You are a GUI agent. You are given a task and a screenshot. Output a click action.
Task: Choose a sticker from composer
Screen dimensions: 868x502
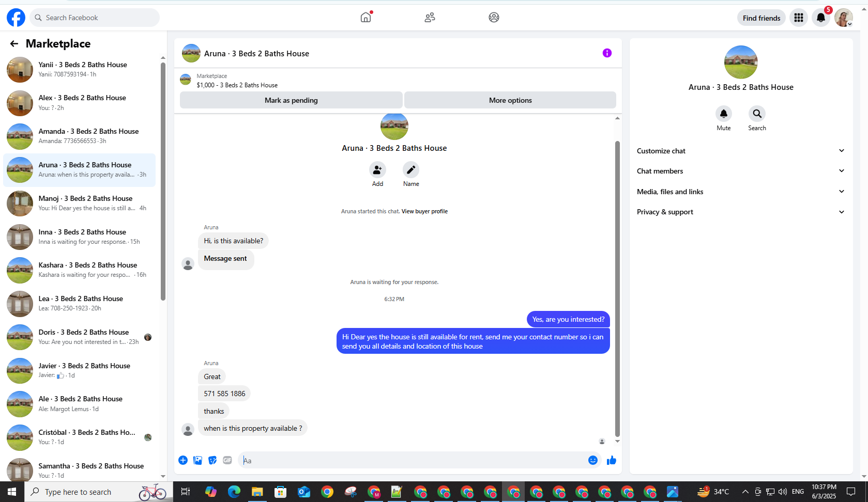212,460
